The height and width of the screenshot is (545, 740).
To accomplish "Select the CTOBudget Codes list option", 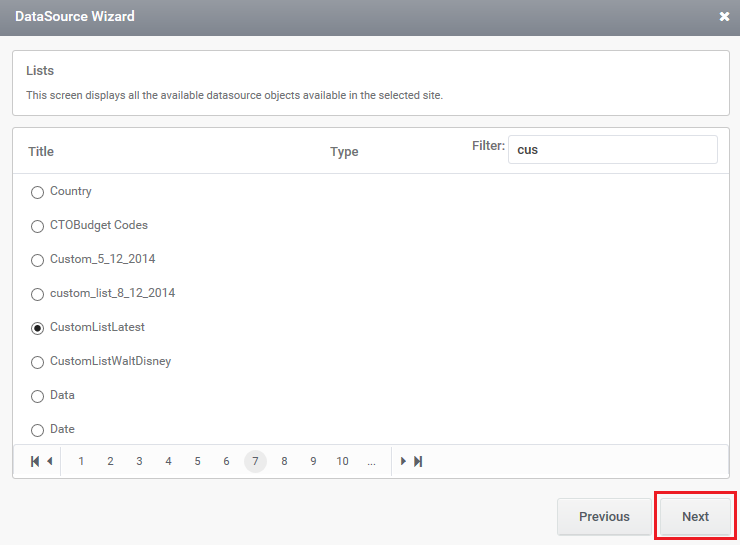I will pos(37,226).
